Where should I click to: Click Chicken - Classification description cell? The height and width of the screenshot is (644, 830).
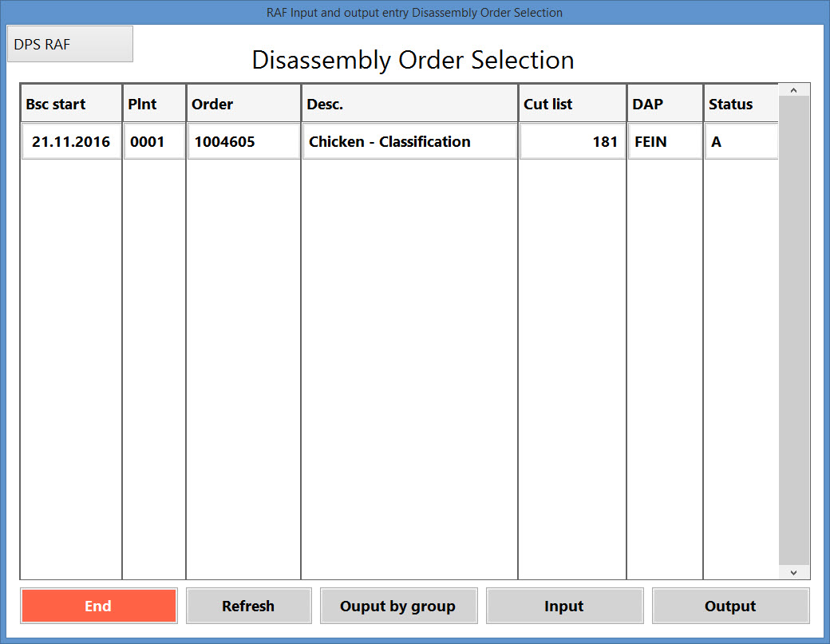click(x=409, y=142)
